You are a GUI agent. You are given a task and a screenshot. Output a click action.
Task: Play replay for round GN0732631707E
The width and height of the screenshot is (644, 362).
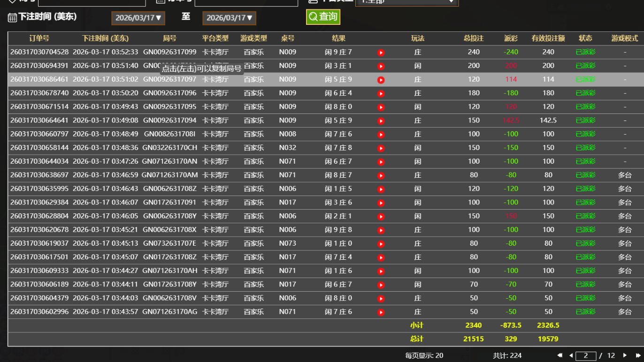coord(381,244)
